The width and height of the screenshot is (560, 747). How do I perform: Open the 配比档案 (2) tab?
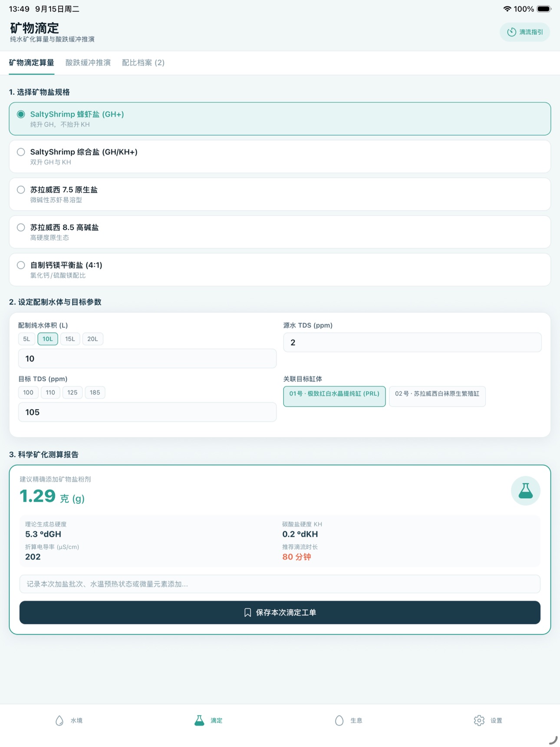[x=143, y=63]
